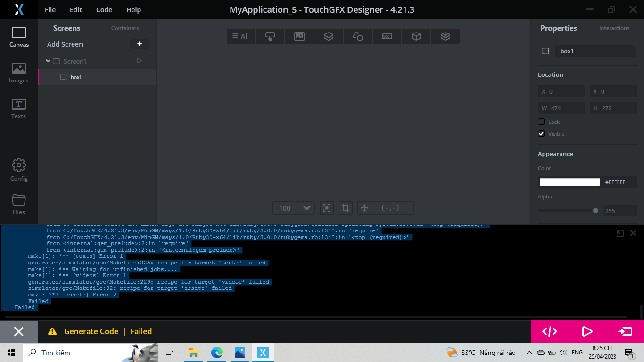The height and width of the screenshot is (362, 644).
Task: Open the Images section from the sidebar
Action: 19,73
